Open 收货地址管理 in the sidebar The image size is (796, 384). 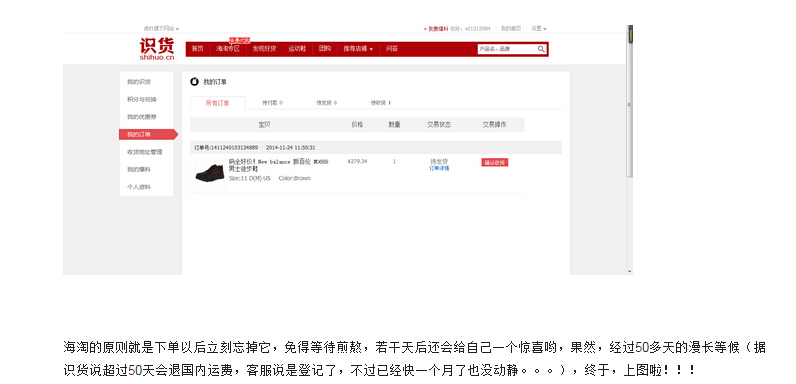tap(145, 152)
